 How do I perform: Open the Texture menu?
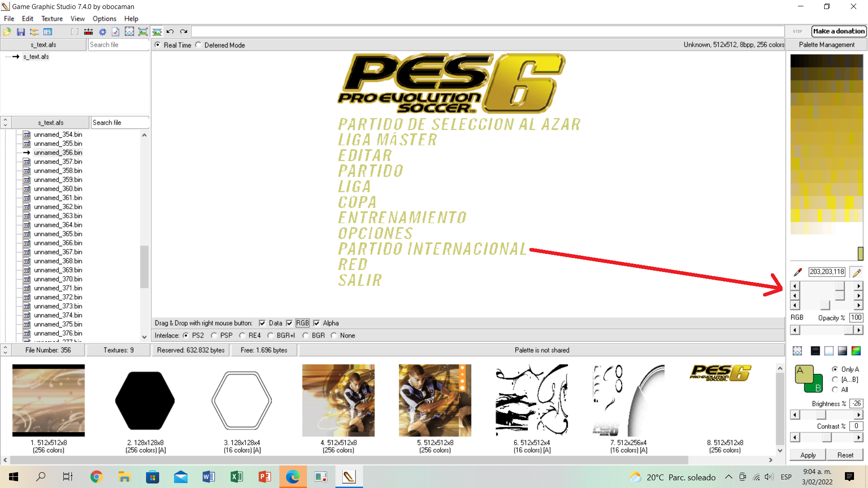52,19
